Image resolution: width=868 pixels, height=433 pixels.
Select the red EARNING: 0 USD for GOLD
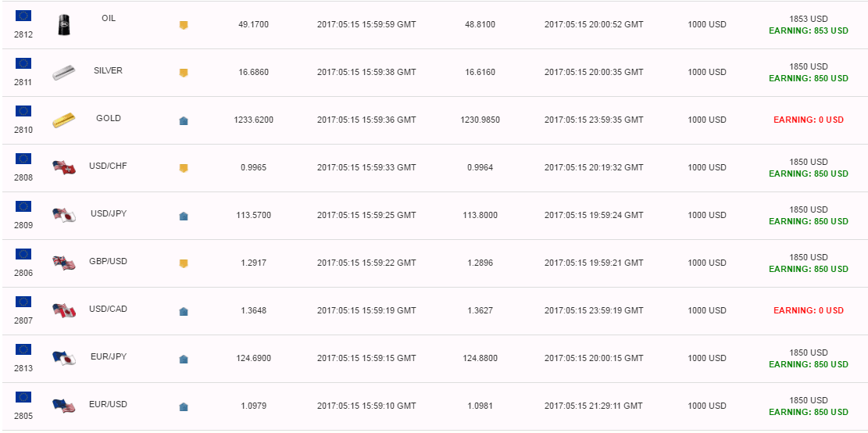[808, 120]
